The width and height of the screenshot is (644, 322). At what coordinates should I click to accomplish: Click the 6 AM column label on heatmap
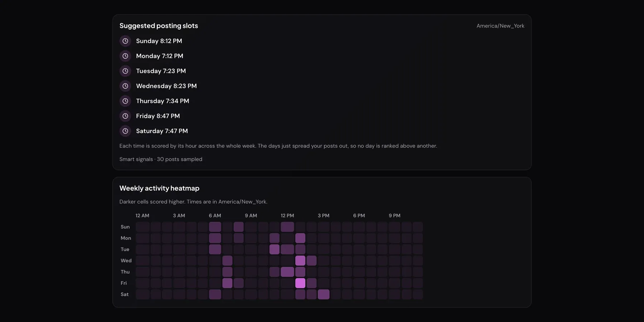(215, 216)
